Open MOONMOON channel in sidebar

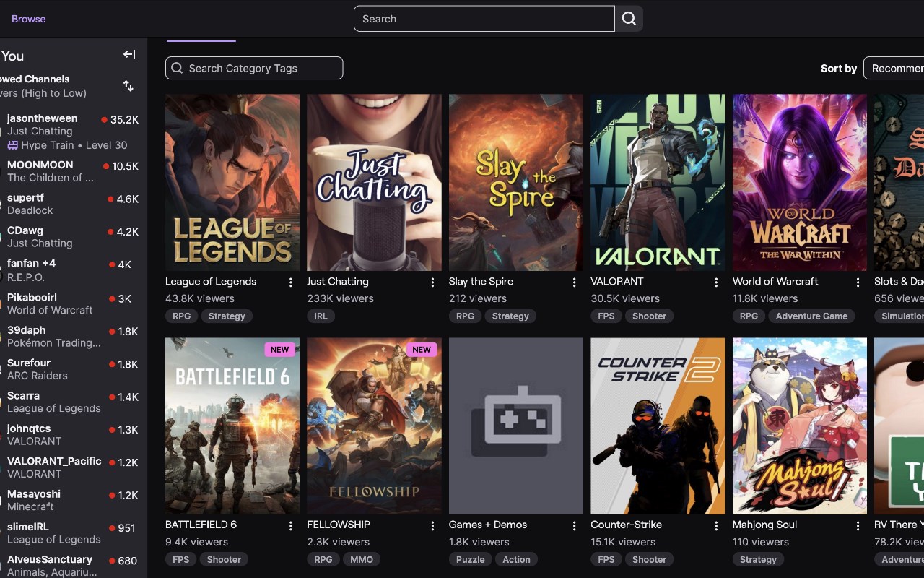click(x=72, y=171)
